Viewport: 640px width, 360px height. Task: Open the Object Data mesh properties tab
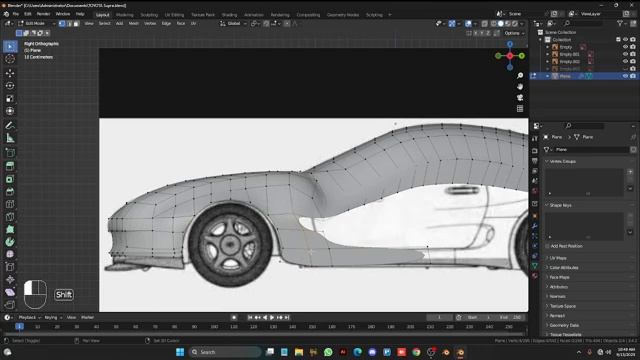point(535,265)
